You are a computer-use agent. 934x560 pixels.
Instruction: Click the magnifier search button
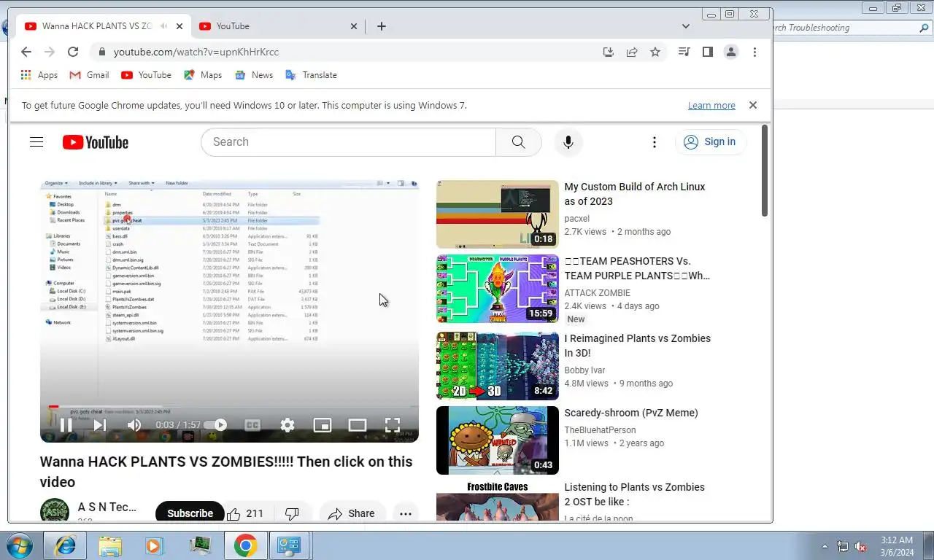click(x=518, y=142)
